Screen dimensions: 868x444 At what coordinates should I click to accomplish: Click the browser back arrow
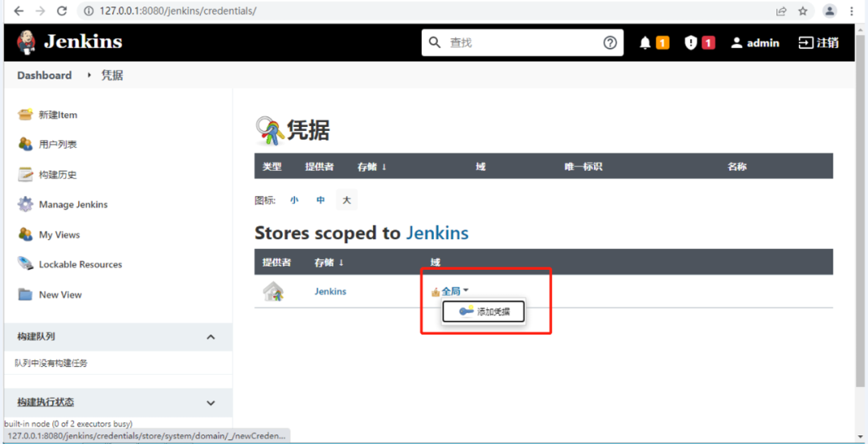[18, 11]
